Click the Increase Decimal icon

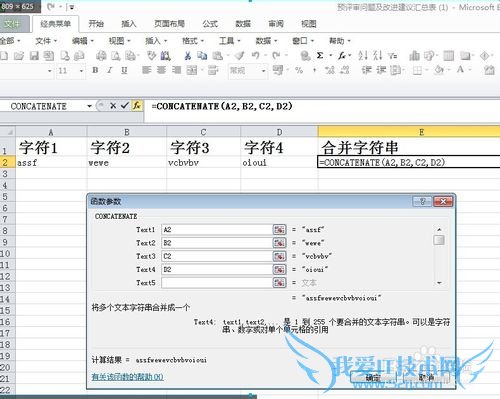[329, 70]
